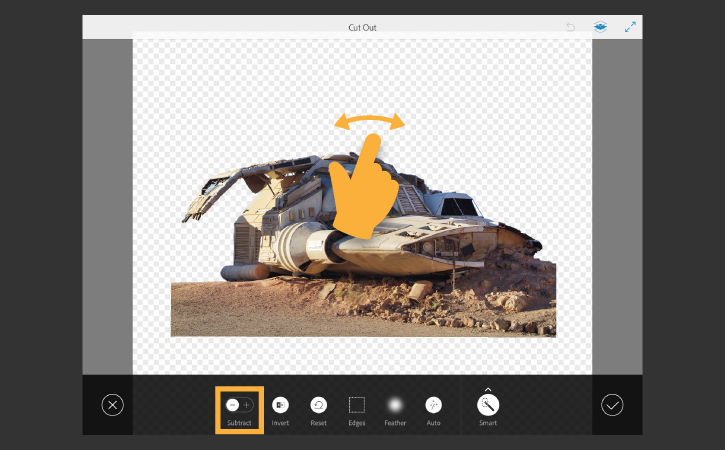Tap the Invert selection icon
Image resolution: width=725 pixels, height=450 pixels.
[280, 405]
